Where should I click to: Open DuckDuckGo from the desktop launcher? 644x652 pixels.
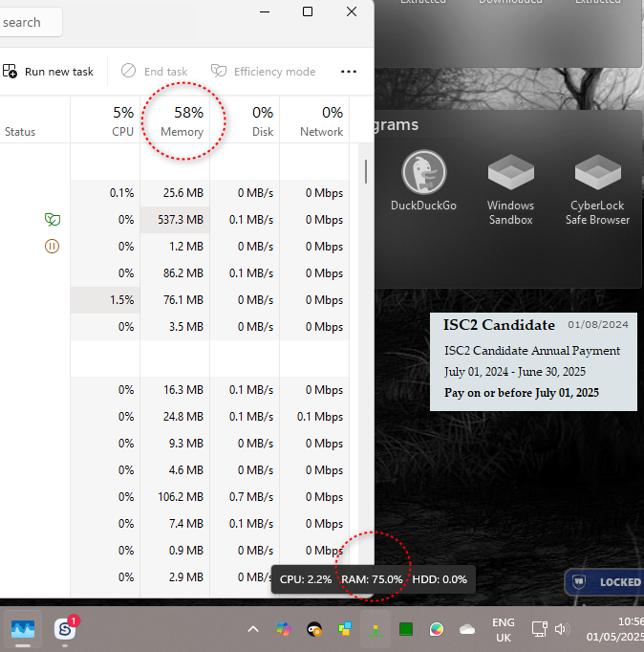(x=424, y=181)
